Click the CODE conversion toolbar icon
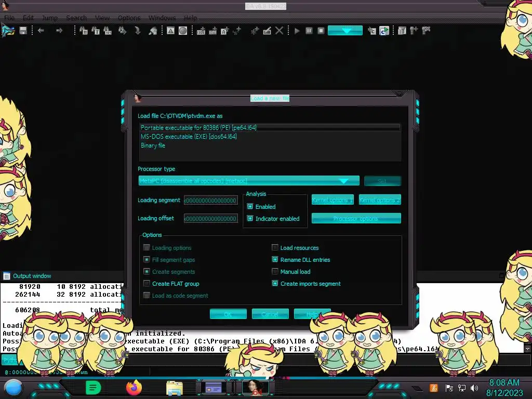Image resolution: width=532 pixels, height=399 pixels. point(201,31)
